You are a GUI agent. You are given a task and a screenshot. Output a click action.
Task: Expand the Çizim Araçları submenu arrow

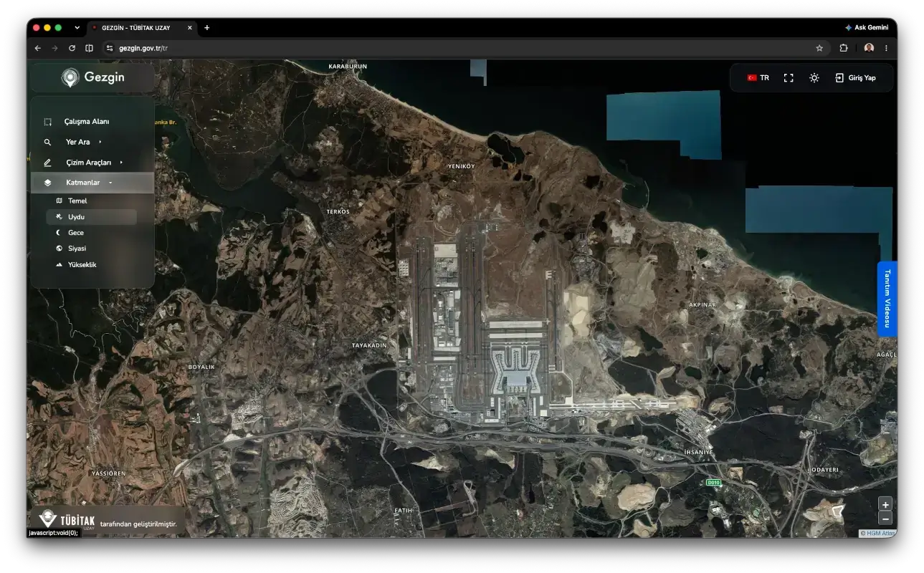coord(121,163)
